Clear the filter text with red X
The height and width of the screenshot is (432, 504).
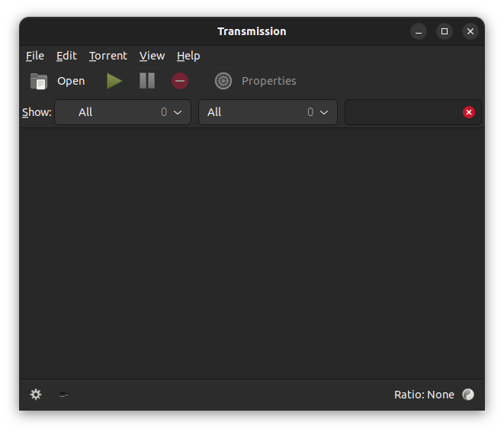pyautogui.click(x=469, y=112)
